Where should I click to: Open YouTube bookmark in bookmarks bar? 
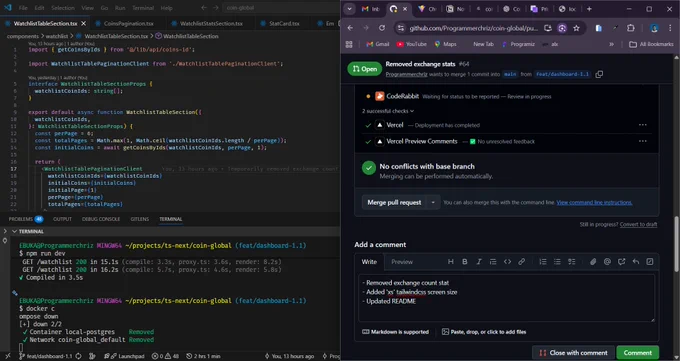click(x=412, y=44)
